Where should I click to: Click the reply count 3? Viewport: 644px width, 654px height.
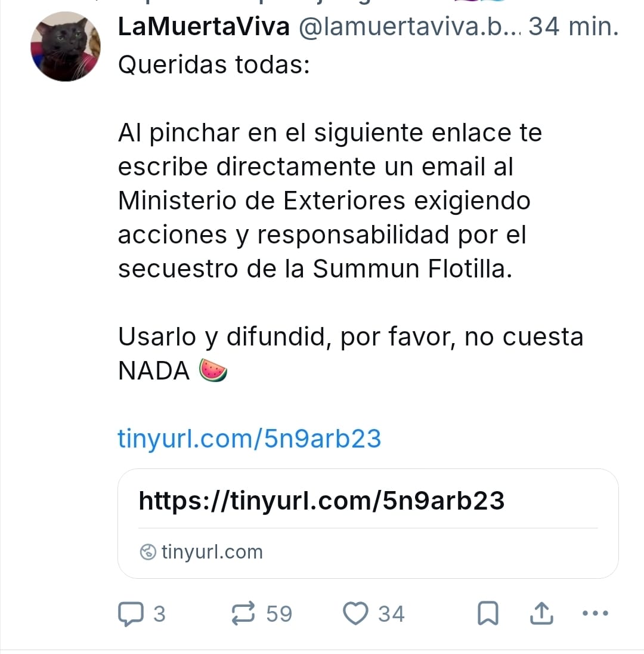(159, 613)
